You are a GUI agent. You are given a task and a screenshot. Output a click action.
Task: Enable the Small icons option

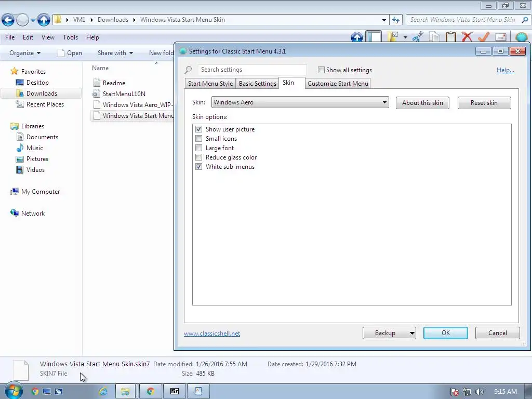pyautogui.click(x=198, y=138)
